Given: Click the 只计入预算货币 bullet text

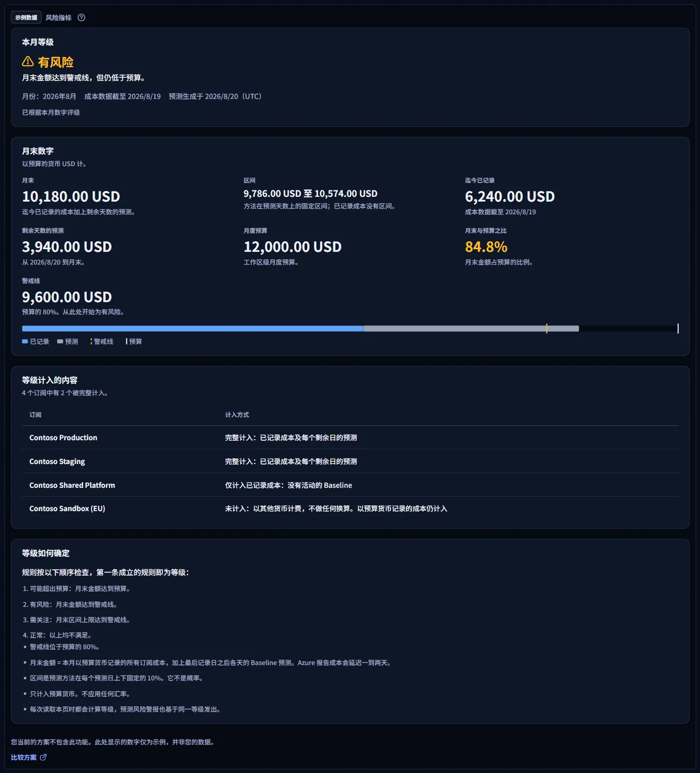Looking at the screenshot, I should [80, 694].
